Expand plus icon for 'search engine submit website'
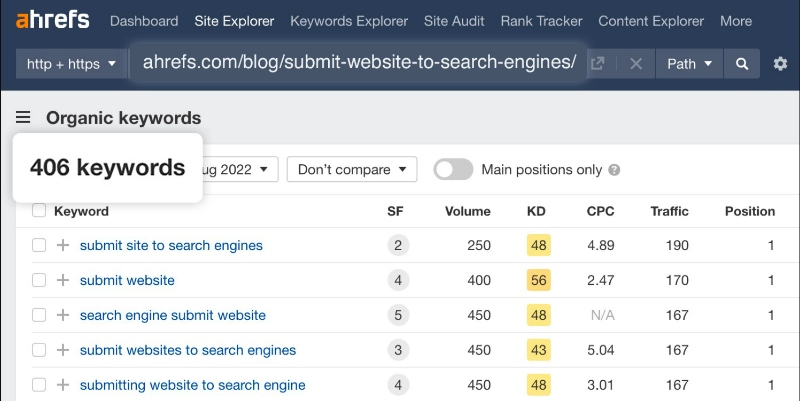This screenshot has height=401, width=800. [x=63, y=315]
